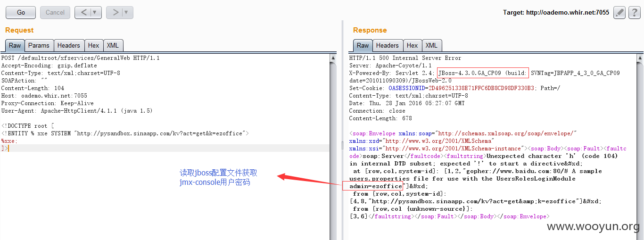Switch to the Request Headers tab
The width and height of the screenshot is (644, 240).
tap(69, 46)
